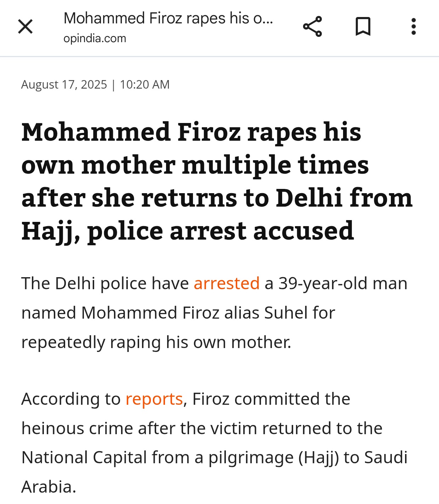Click the "10:20 AM" timestamp
The image size is (439, 504).
145,85
